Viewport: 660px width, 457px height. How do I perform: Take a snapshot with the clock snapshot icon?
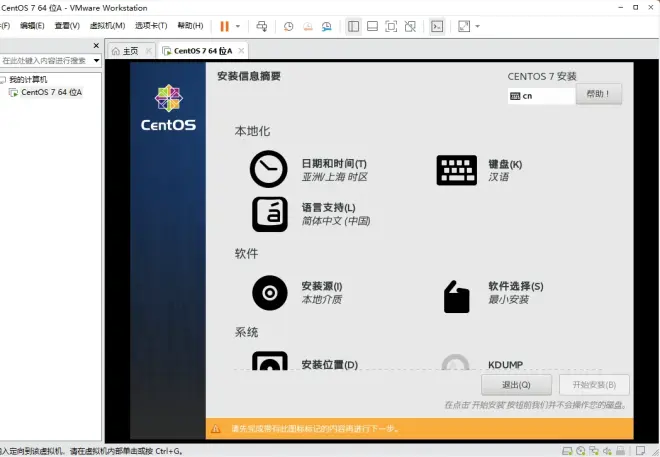point(288,27)
